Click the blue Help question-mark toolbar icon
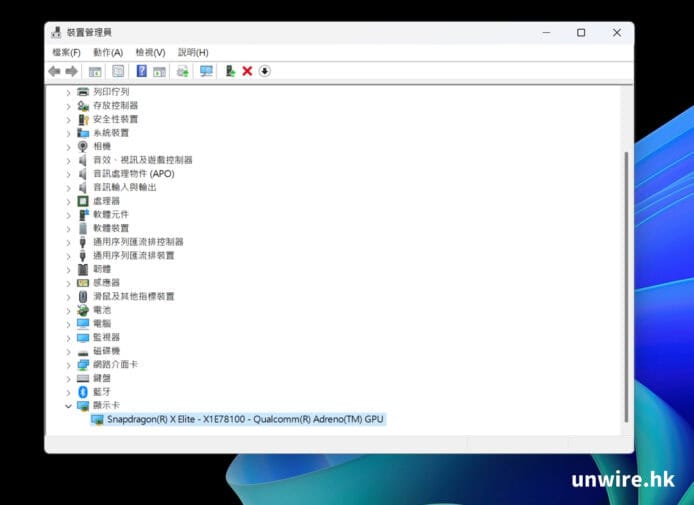This screenshot has height=505, width=694. (142, 71)
